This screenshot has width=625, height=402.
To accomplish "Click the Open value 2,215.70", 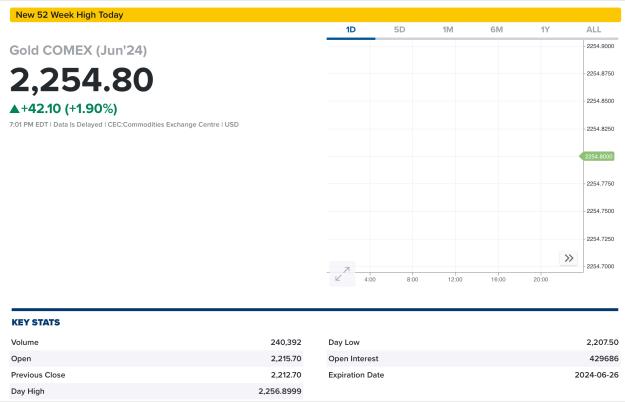I will [x=286, y=359].
